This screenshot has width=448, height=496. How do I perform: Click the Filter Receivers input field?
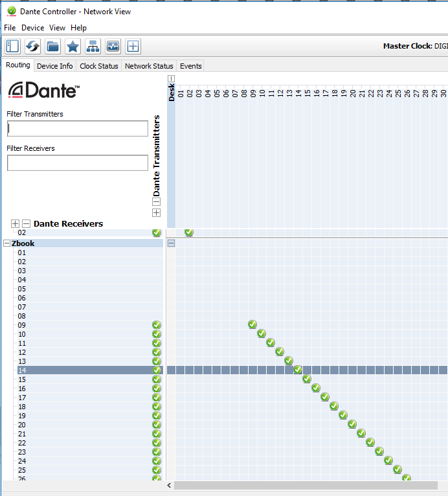78,163
